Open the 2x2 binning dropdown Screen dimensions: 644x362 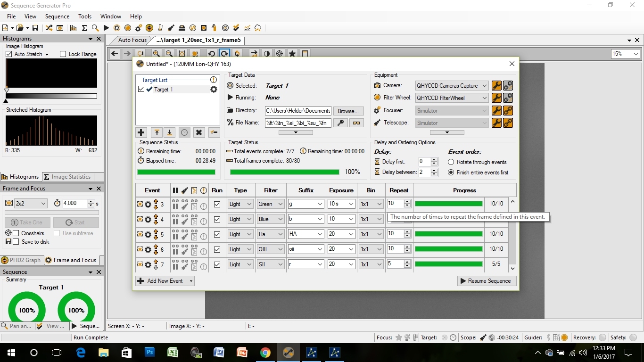pos(43,204)
